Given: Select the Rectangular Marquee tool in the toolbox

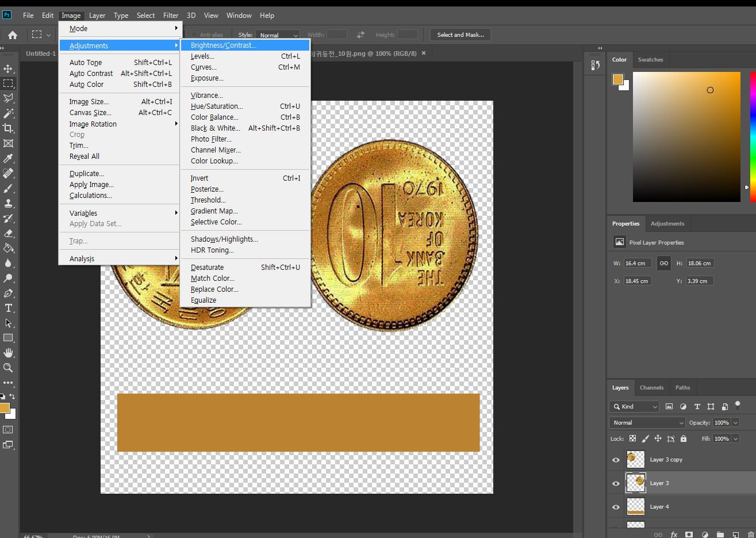Looking at the screenshot, I should [8, 83].
